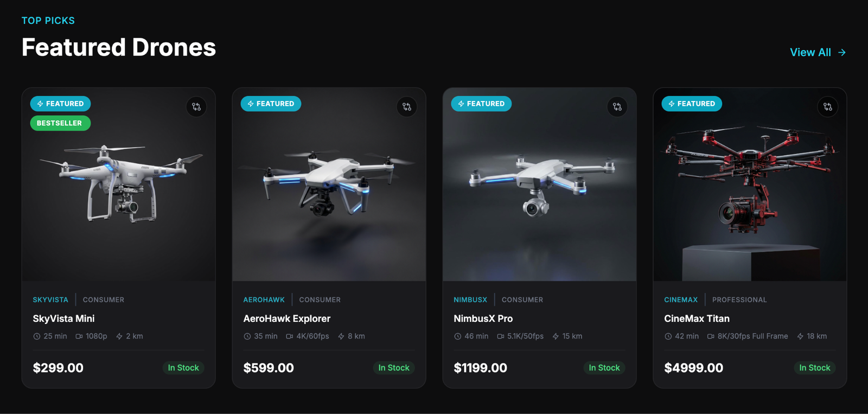The image size is (868, 414).
Task: Click compare icon on AeroHawk Explorer card
Action: (x=407, y=107)
